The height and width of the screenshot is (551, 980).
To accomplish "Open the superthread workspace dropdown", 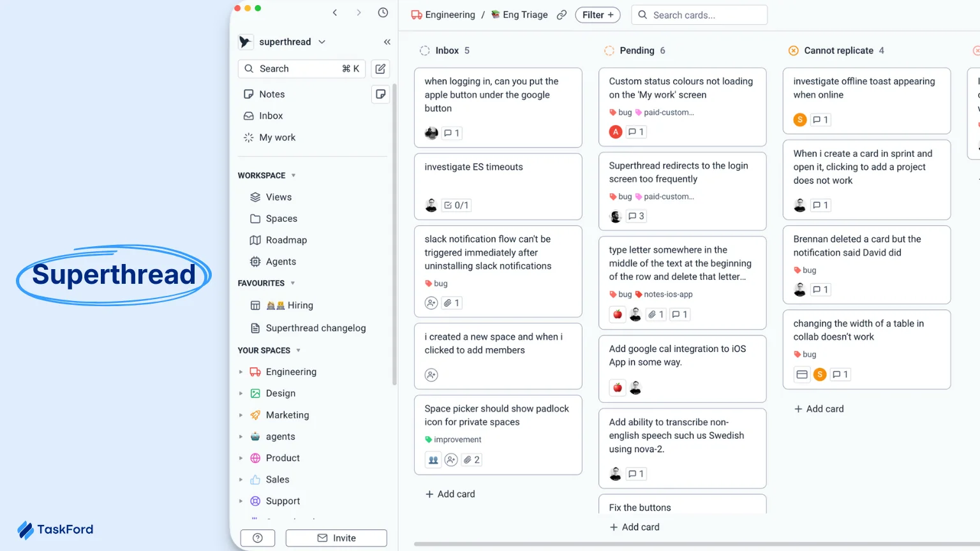I will (x=322, y=42).
